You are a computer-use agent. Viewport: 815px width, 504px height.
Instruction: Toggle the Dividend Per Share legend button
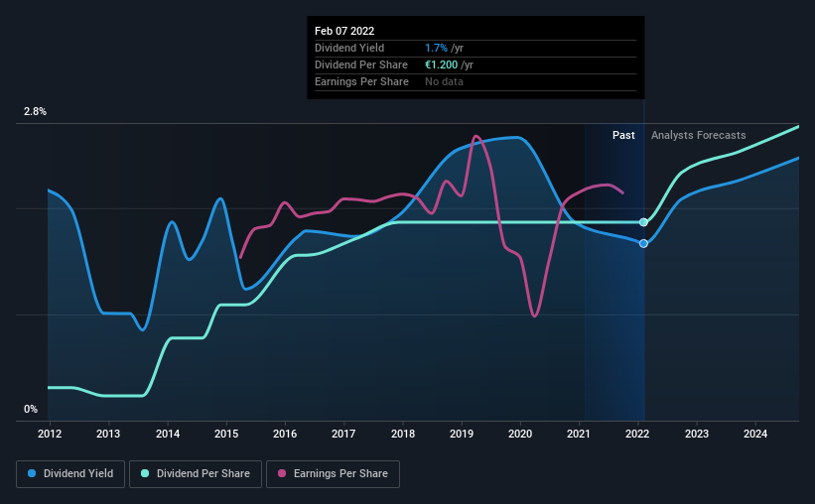[x=196, y=474]
